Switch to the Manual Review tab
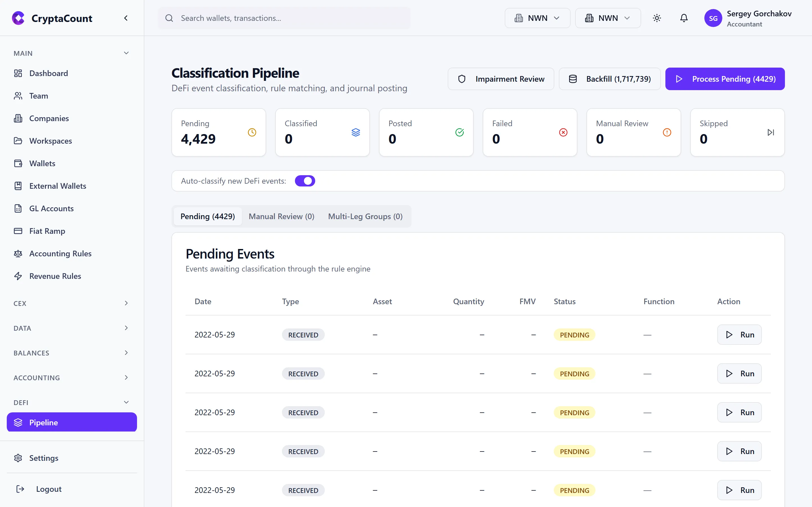This screenshot has width=812, height=507. [281, 216]
